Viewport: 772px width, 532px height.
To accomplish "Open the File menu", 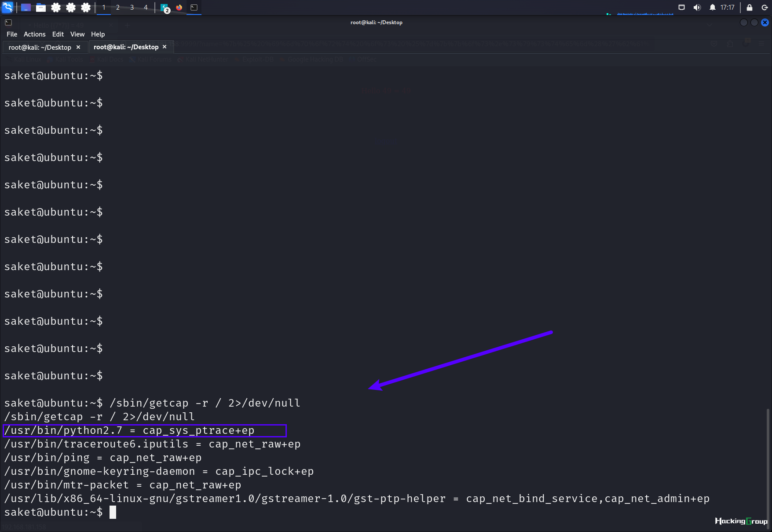I will coord(12,34).
